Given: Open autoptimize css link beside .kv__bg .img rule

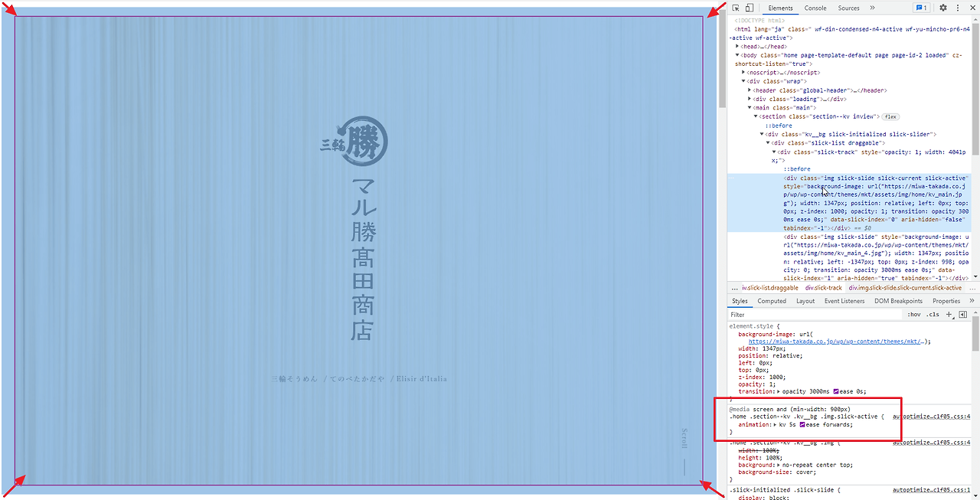Looking at the screenshot, I should click(x=931, y=443).
